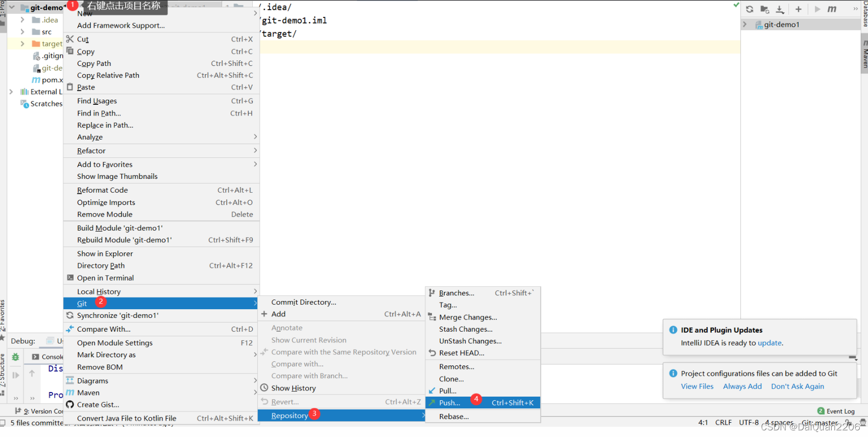Open Add to Favorites submenu arrow
The width and height of the screenshot is (868, 437).
(x=255, y=164)
